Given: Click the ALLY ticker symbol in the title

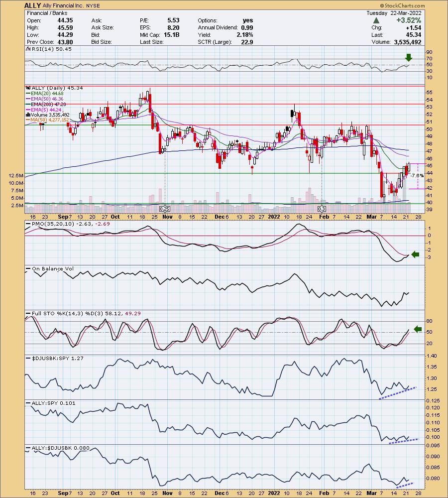Looking at the screenshot, I should click(x=33, y=5).
